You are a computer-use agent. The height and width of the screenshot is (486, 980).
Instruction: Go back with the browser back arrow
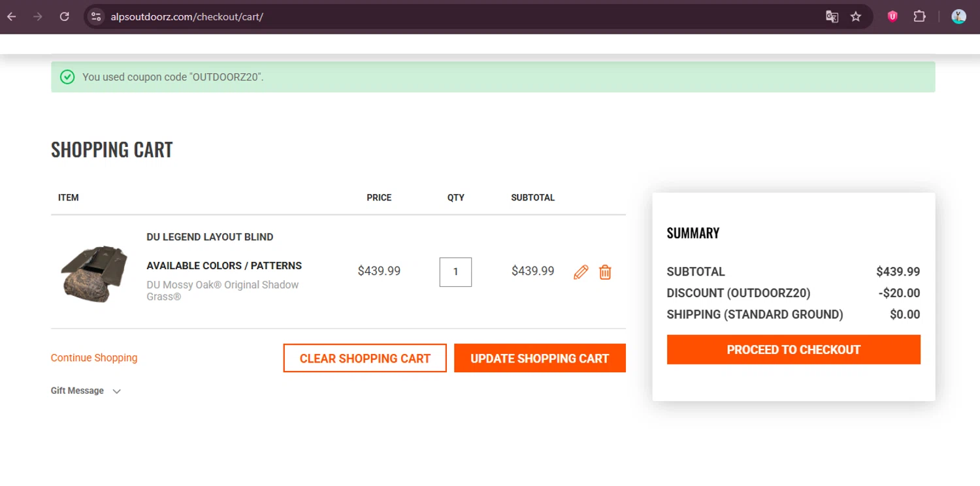pos(12,16)
